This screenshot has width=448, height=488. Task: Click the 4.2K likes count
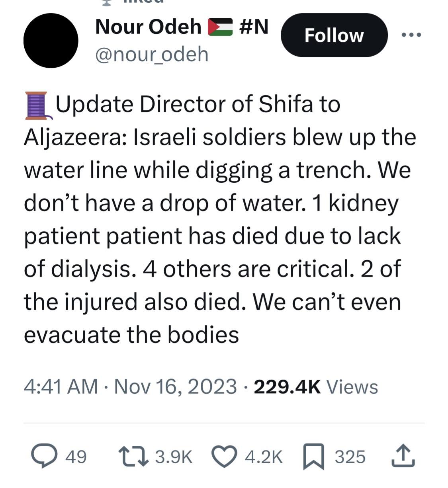(x=264, y=457)
